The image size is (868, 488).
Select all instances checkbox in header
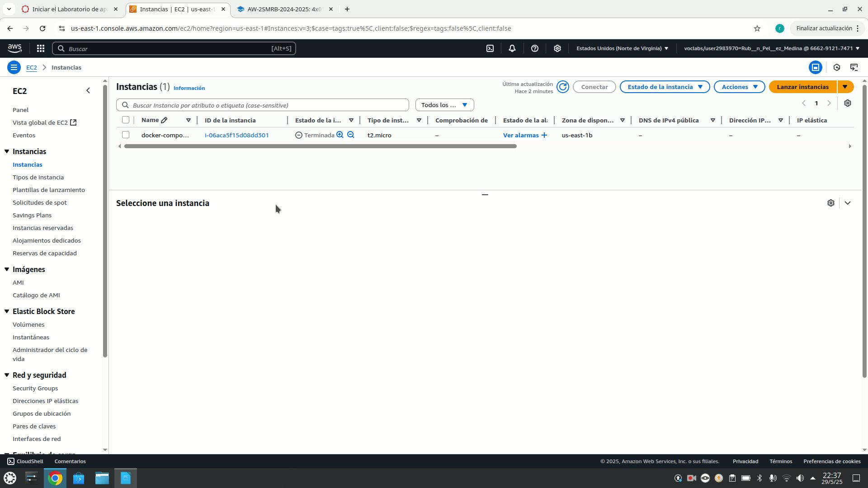[x=126, y=120]
